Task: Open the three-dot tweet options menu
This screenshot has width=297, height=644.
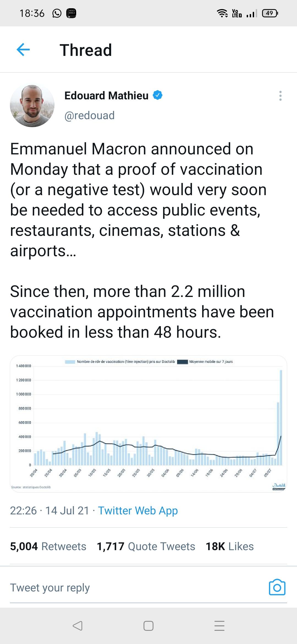Action: 280,95
